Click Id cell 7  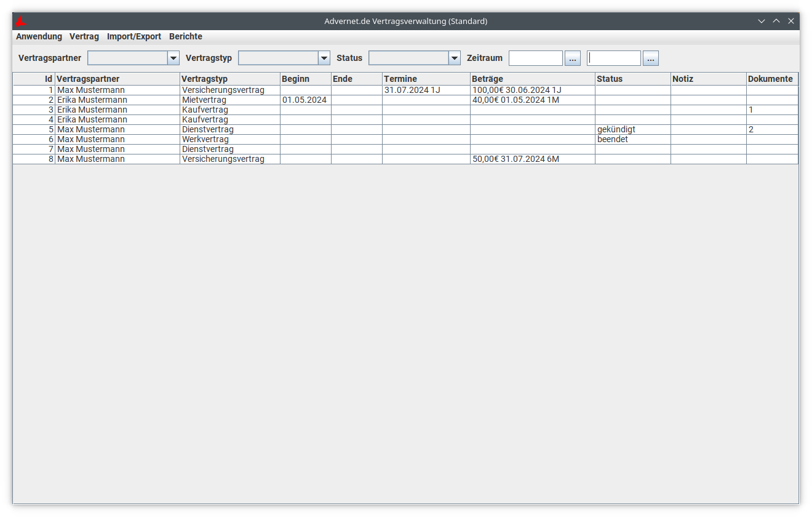tap(34, 149)
